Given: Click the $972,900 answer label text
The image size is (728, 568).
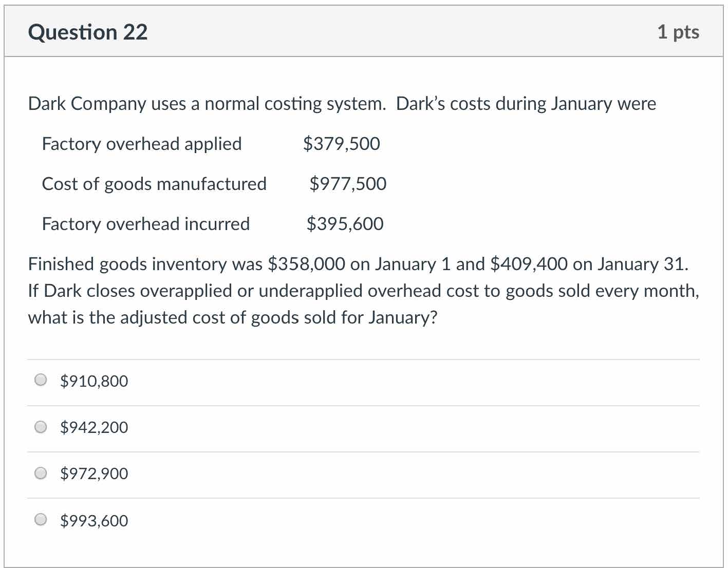Looking at the screenshot, I should [x=94, y=474].
